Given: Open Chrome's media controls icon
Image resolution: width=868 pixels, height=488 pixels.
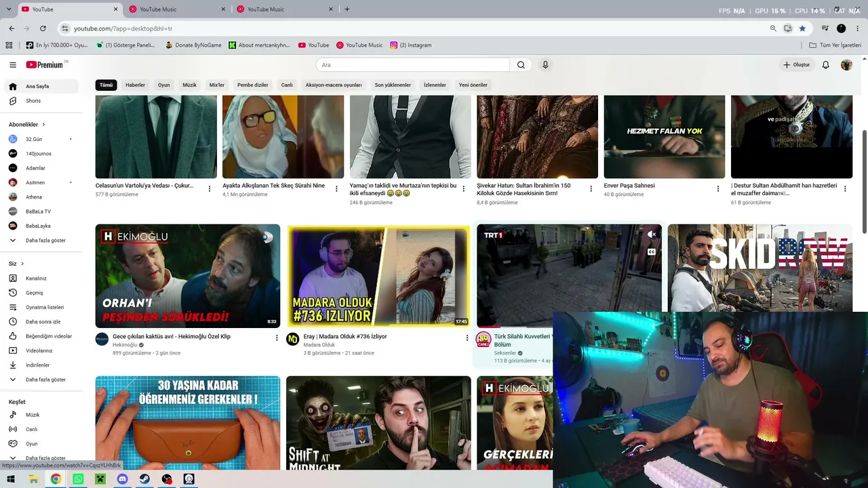Looking at the screenshot, I should click(x=825, y=28).
